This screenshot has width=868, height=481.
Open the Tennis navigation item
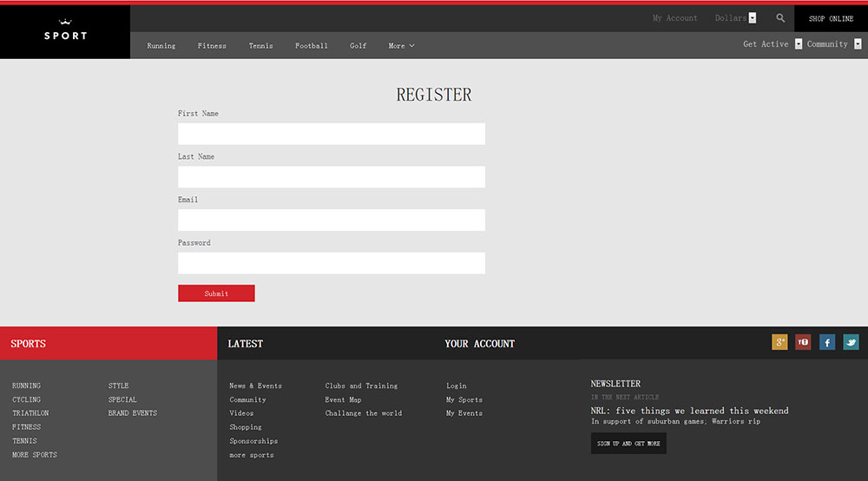260,46
